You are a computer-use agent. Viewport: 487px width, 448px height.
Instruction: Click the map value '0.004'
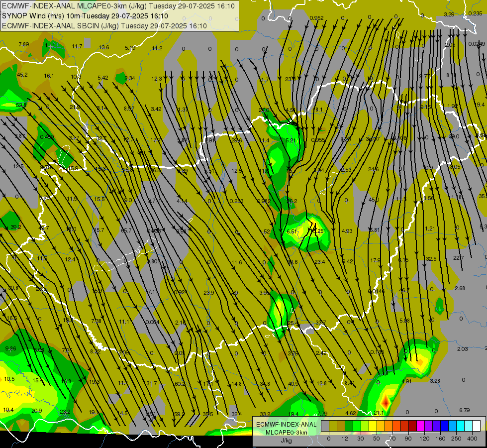(x=152, y=322)
